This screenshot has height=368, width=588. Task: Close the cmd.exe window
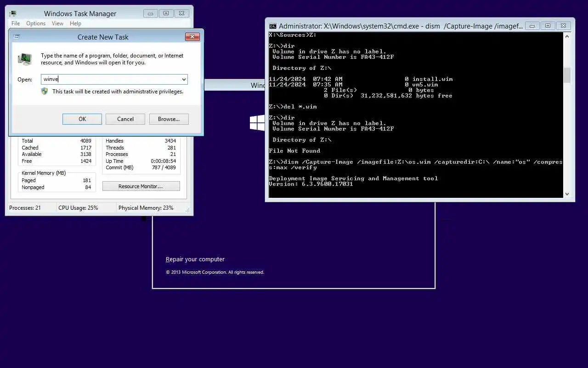point(564,26)
